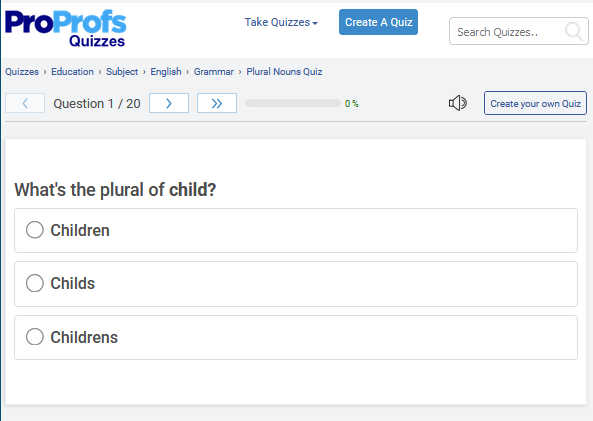Select the Childrens radio option
The image size is (593, 421).
pos(35,337)
